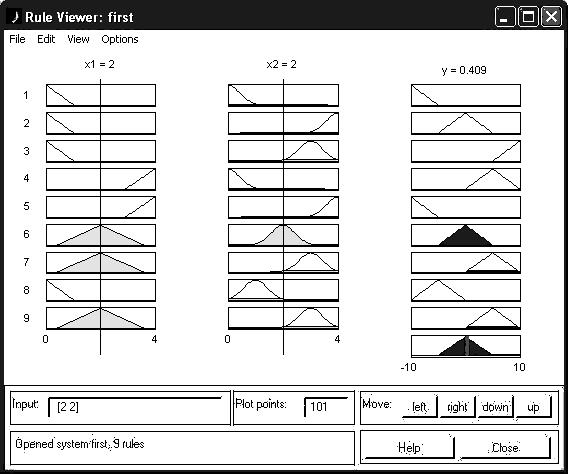This screenshot has width=568, height=474.
Task: Select rule number 3
Action: coord(26,151)
